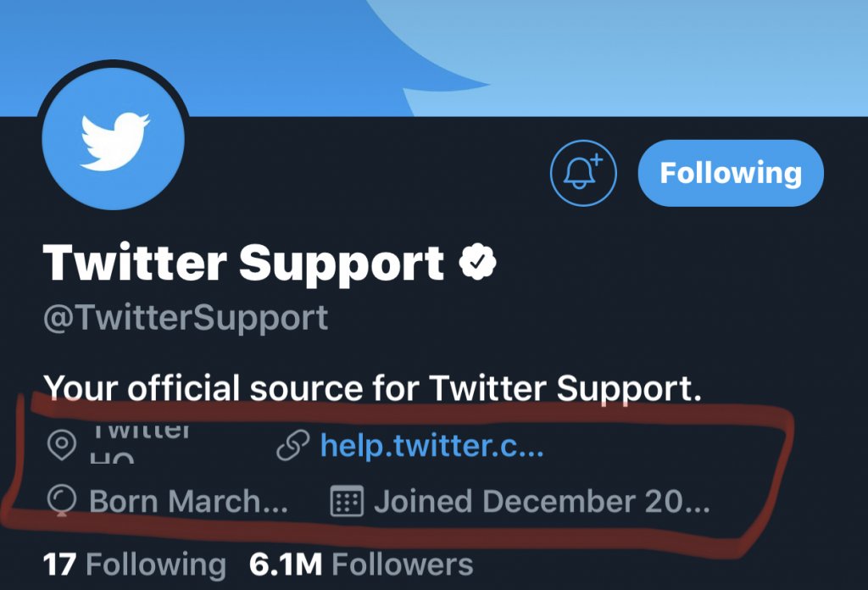Open the help.twitter.c... website link
This screenshot has height=590, width=868.
tap(431, 446)
